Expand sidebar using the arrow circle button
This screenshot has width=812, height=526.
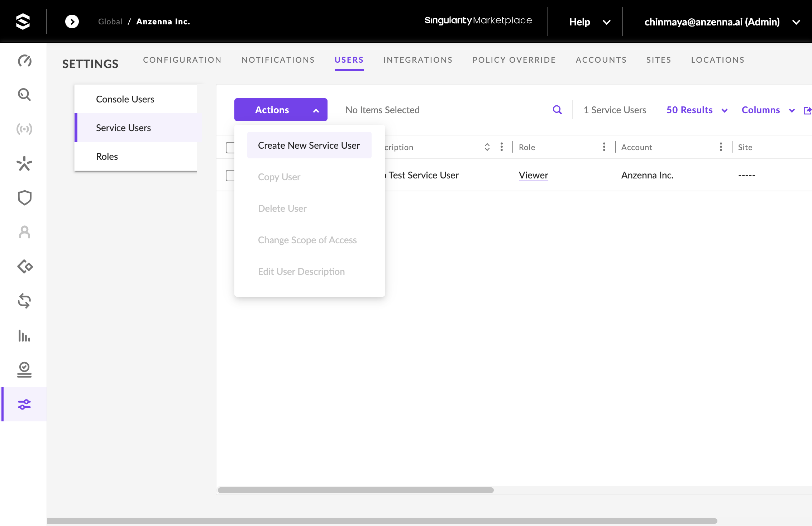pyautogui.click(x=72, y=21)
